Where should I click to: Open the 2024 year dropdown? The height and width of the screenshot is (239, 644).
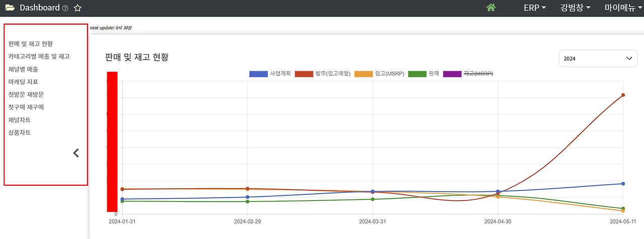point(598,58)
